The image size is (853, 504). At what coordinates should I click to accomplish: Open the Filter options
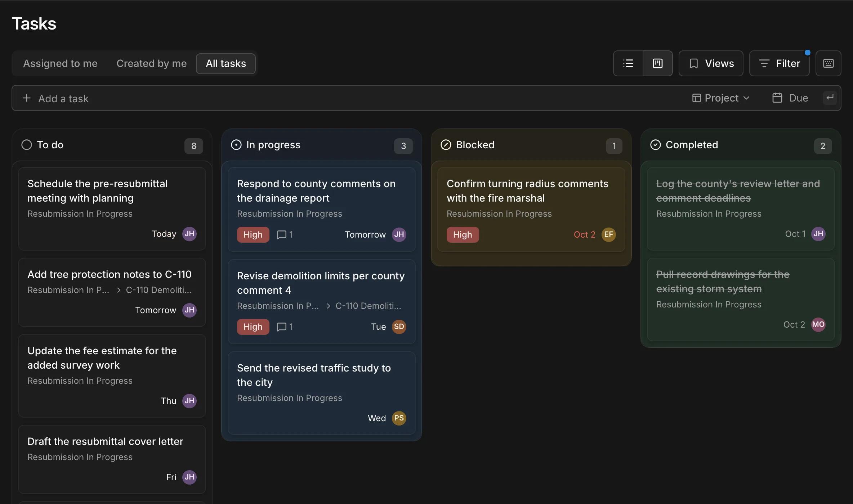tap(780, 63)
